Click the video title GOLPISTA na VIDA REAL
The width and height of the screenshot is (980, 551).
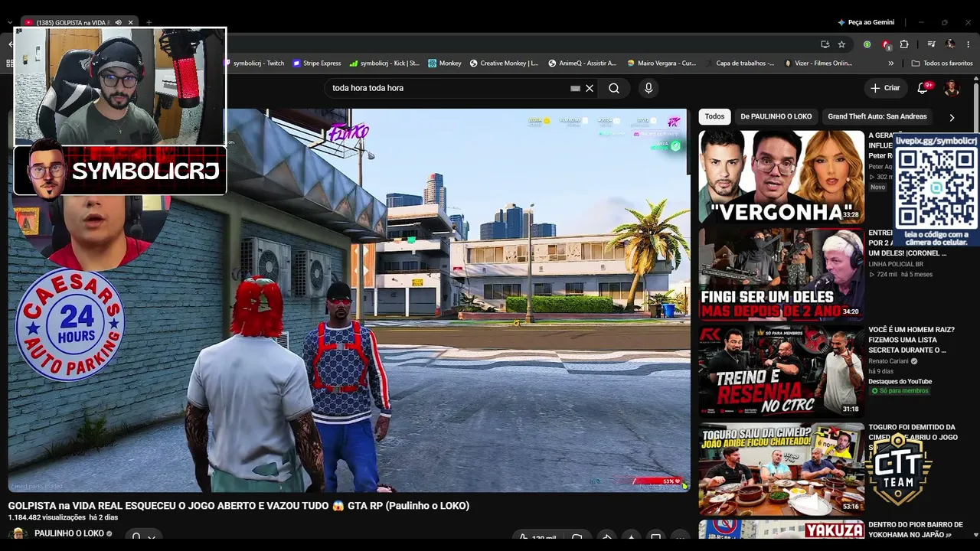239,506
